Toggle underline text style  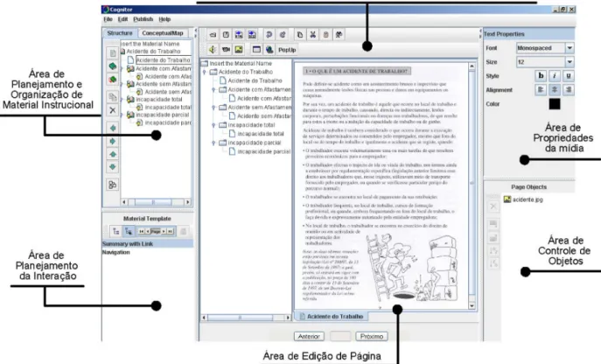click(569, 75)
